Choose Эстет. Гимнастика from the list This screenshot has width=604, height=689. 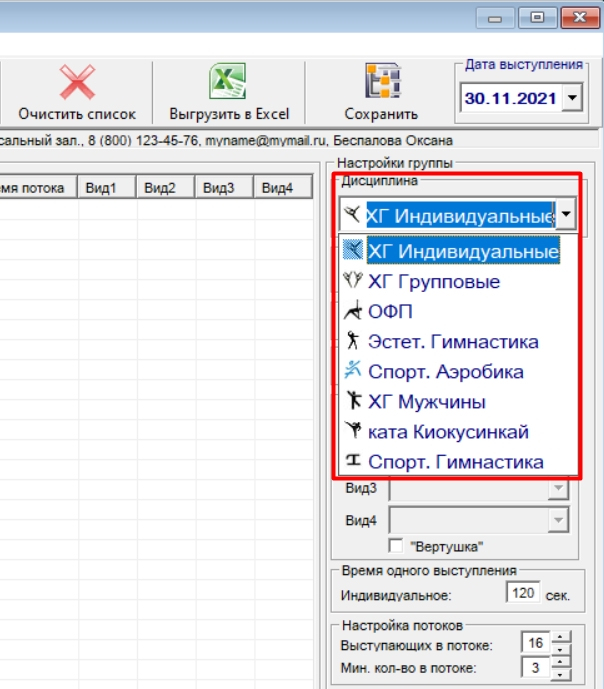pyautogui.click(x=453, y=342)
